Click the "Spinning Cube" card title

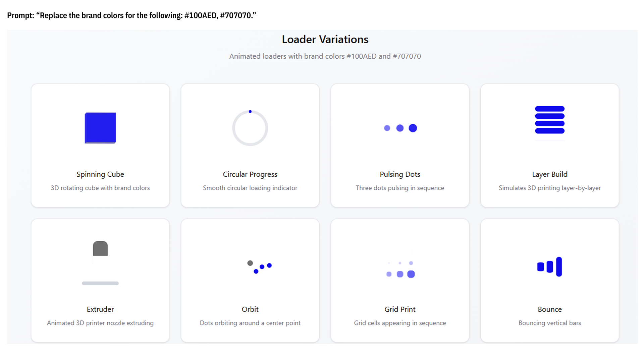click(x=100, y=174)
